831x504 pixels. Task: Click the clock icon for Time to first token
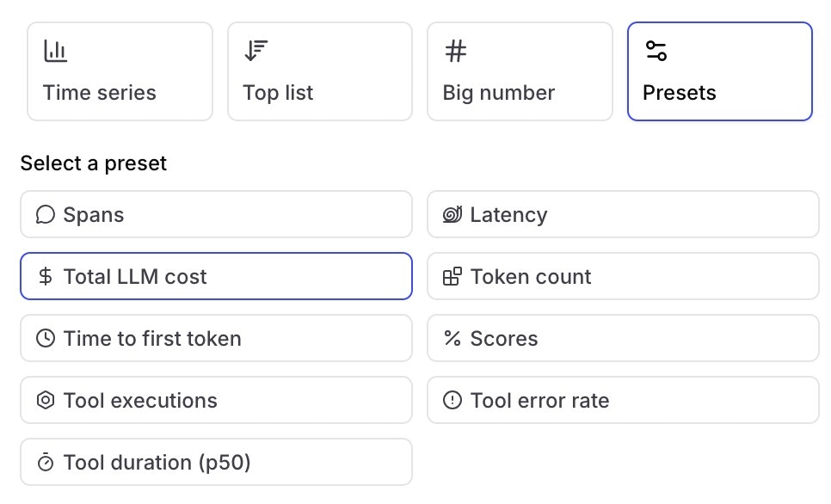point(46,339)
